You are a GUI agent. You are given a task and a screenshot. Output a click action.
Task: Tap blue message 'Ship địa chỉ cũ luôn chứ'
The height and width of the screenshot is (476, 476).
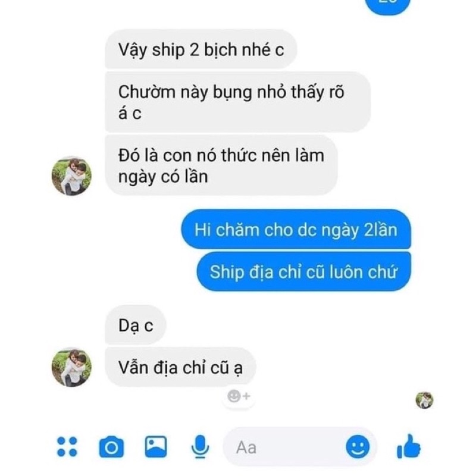303,271
